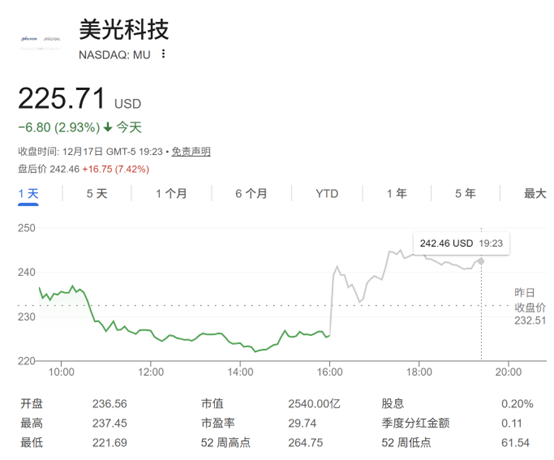Show the 最大 maximum range chart
This screenshot has width=554, height=460.
[535, 194]
